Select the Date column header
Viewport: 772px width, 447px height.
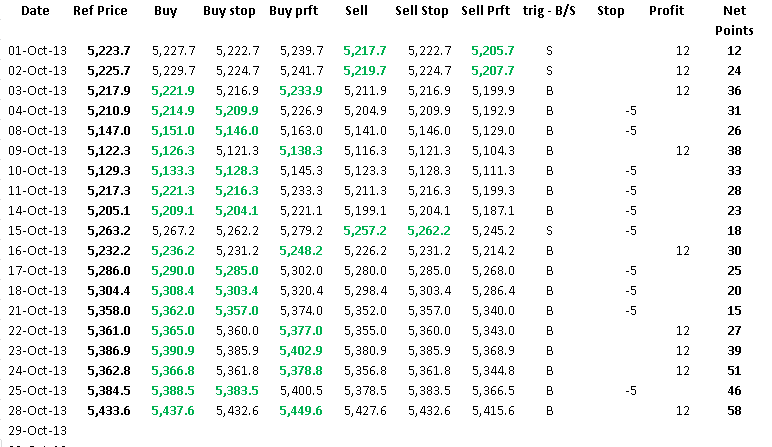point(35,11)
